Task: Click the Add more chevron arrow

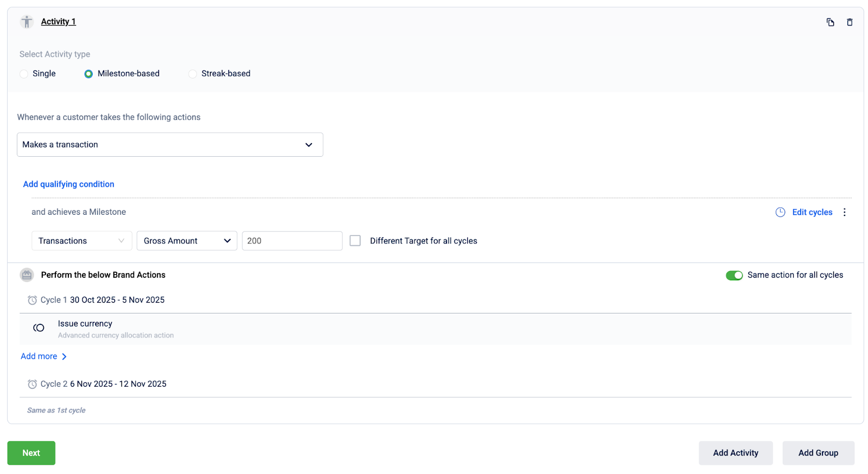Action: coord(64,356)
